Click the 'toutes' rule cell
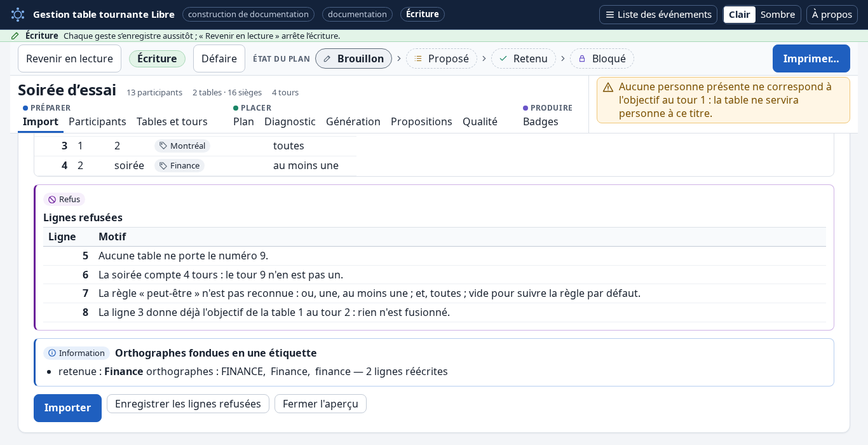 [288, 146]
